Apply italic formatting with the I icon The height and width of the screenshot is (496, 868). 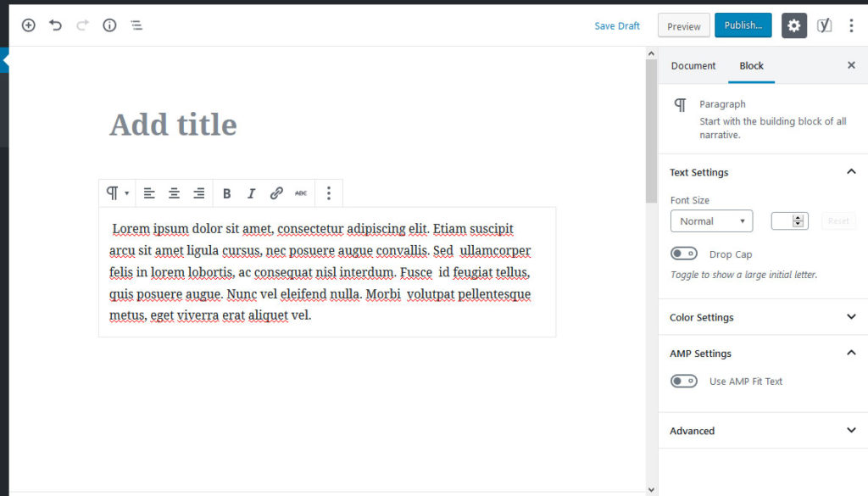pos(251,193)
